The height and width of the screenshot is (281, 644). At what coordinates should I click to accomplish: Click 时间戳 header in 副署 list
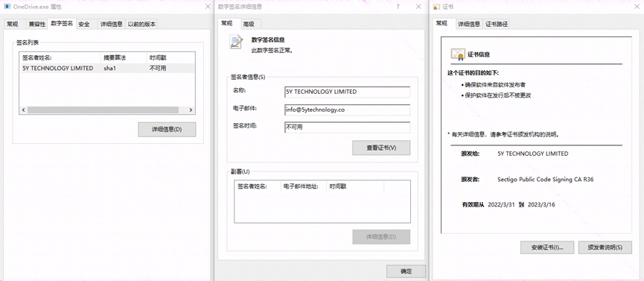[x=355, y=186]
